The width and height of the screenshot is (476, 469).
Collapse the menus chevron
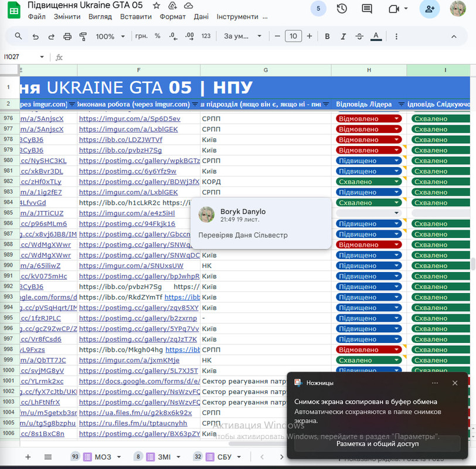tap(454, 36)
